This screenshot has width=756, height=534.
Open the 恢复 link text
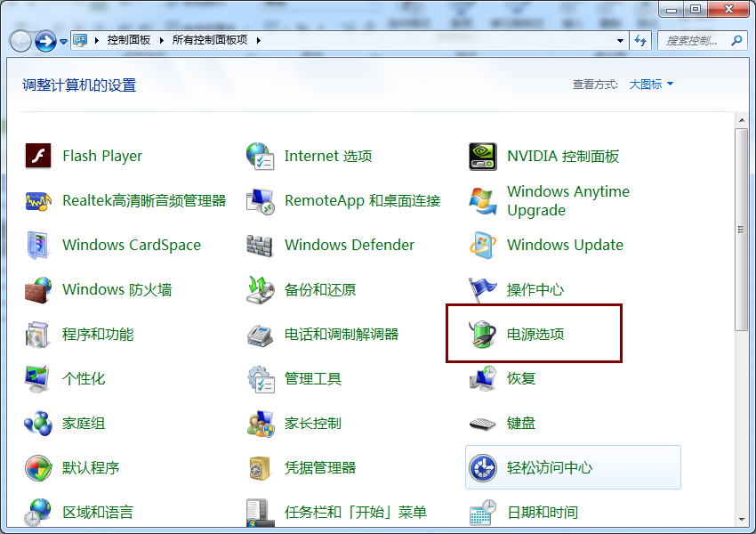520,378
